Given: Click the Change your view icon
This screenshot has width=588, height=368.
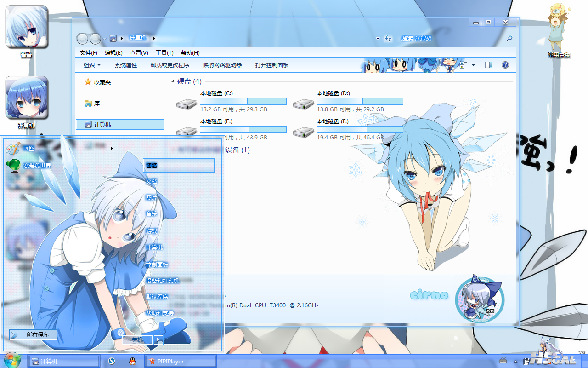Looking at the screenshot, I should [x=464, y=65].
